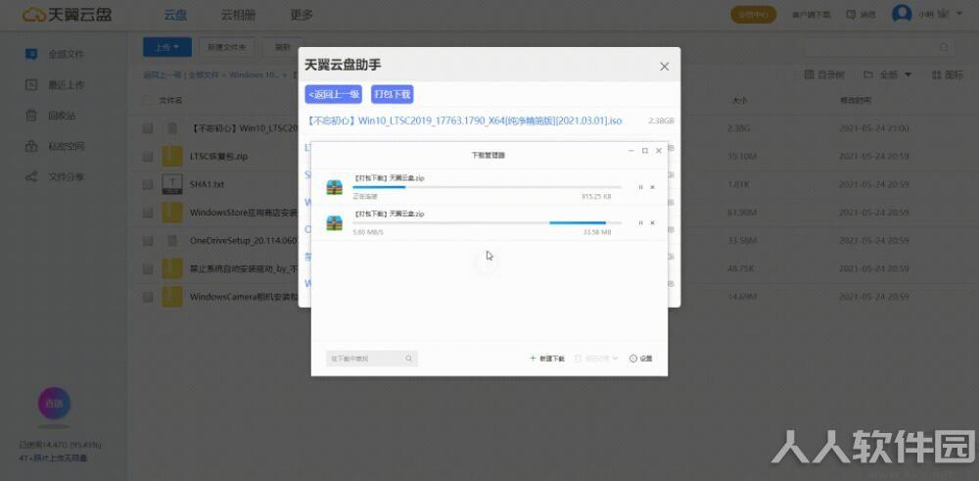
Task: Go to 全部文件 in the breadcrumb
Action: [x=203, y=75]
